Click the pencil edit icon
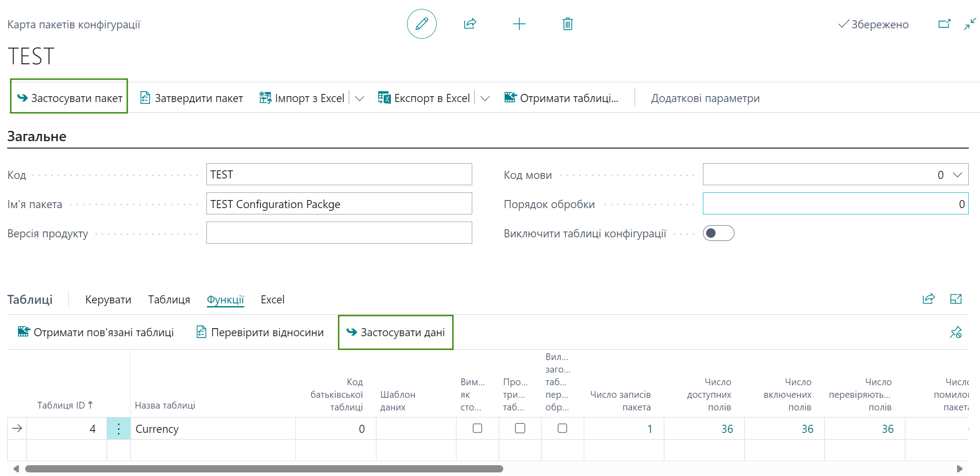Screen dimensions: 980x476 421,24
